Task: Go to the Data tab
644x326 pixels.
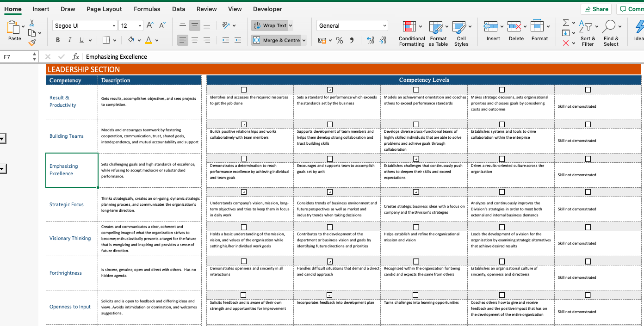Action: (x=179, y=9)
